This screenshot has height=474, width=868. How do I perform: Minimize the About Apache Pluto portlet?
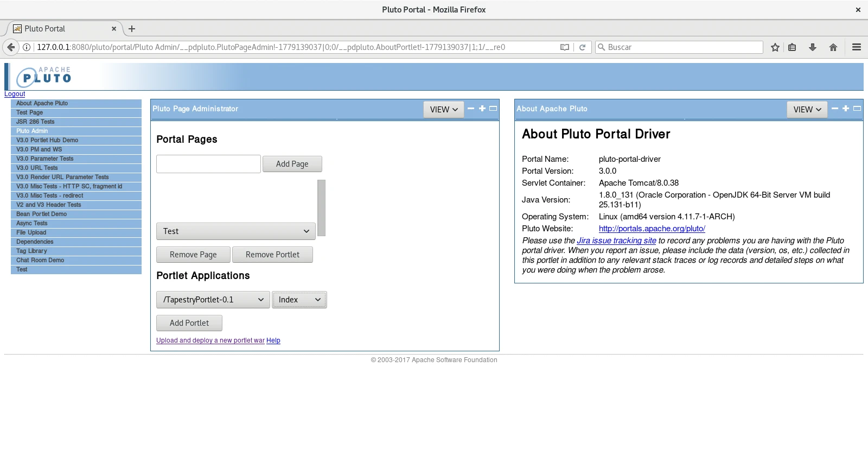(x=834, y=109)
